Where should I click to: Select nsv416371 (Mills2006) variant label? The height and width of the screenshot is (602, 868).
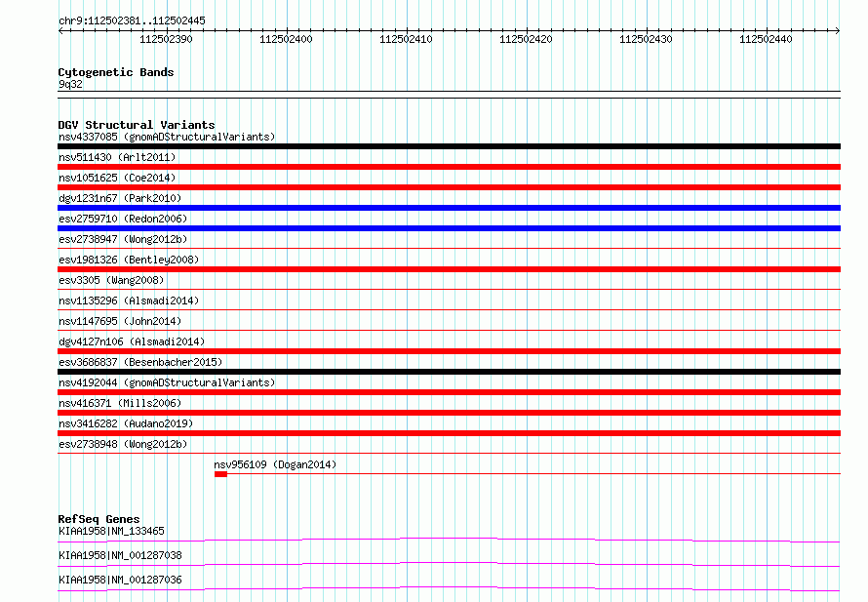(120, 403)
